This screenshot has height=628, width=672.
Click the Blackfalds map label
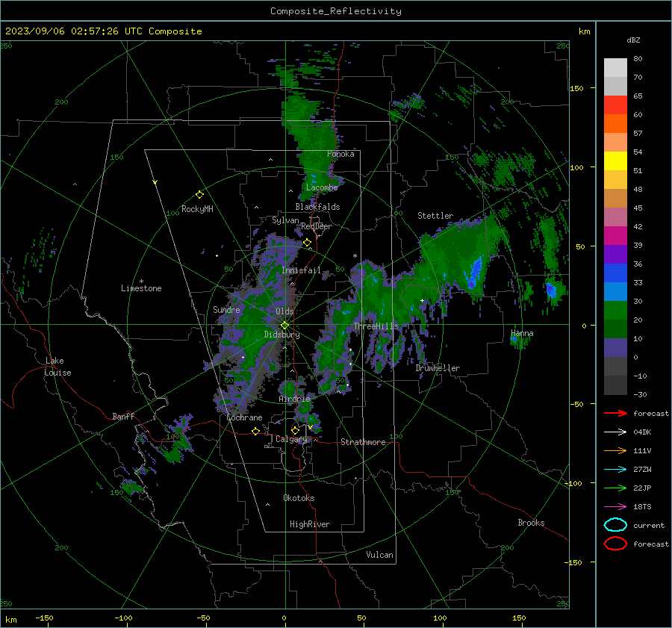[x=317, y=207]
